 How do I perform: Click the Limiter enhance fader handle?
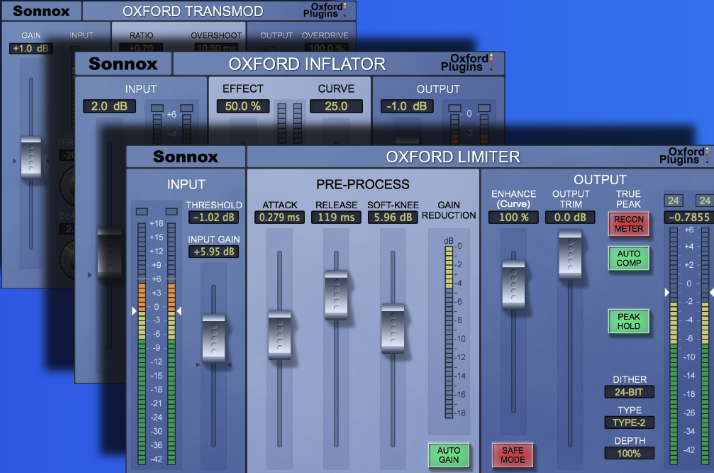click(514, 285)
